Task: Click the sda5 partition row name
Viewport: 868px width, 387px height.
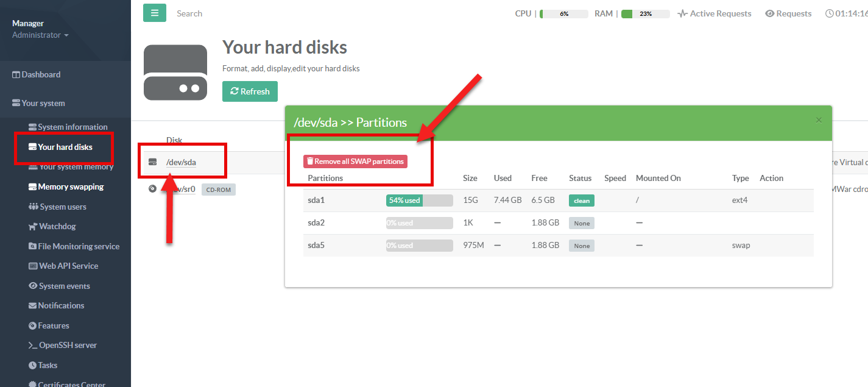Action: [x=316, y=245]
